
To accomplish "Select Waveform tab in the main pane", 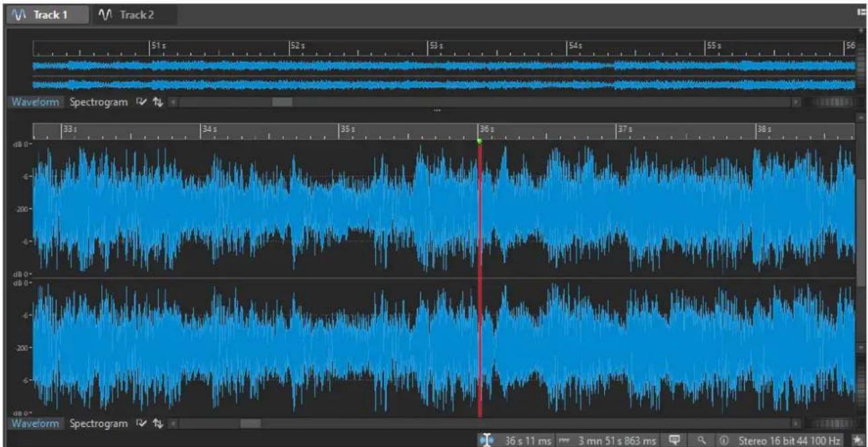I will 36,423.
